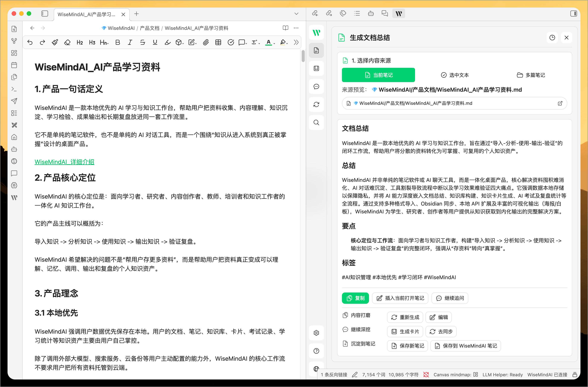Open the settings gear in WiseMindAI sidebar
588x387 pixels.
click(x=316, y=333)
